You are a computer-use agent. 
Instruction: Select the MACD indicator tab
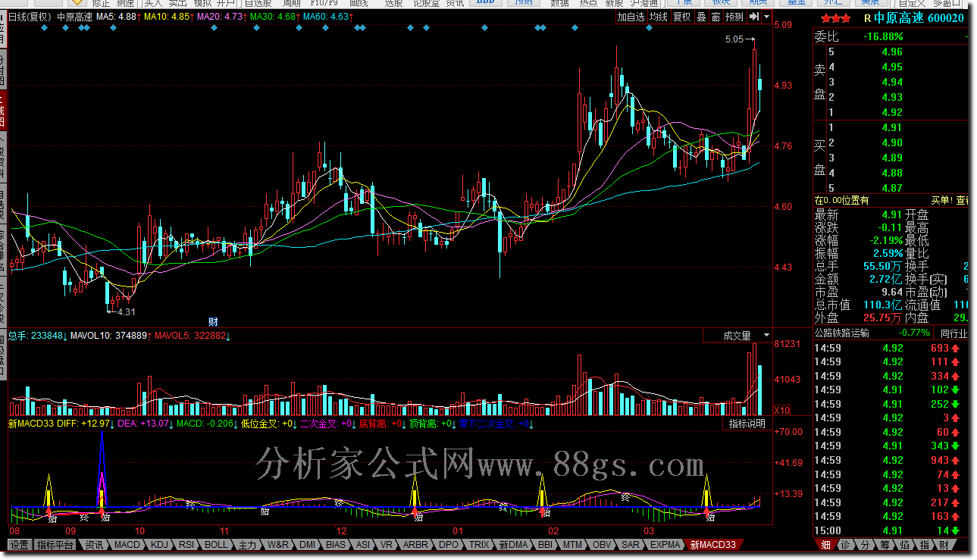(127, 545)
